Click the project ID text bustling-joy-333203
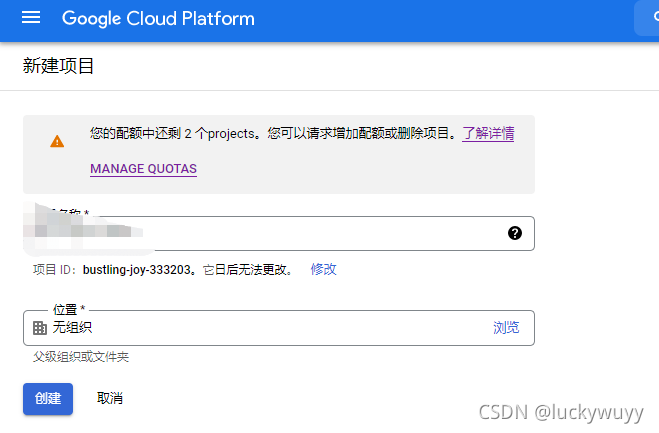Screen dimensions: 659x433 click(x=137, y=269)
